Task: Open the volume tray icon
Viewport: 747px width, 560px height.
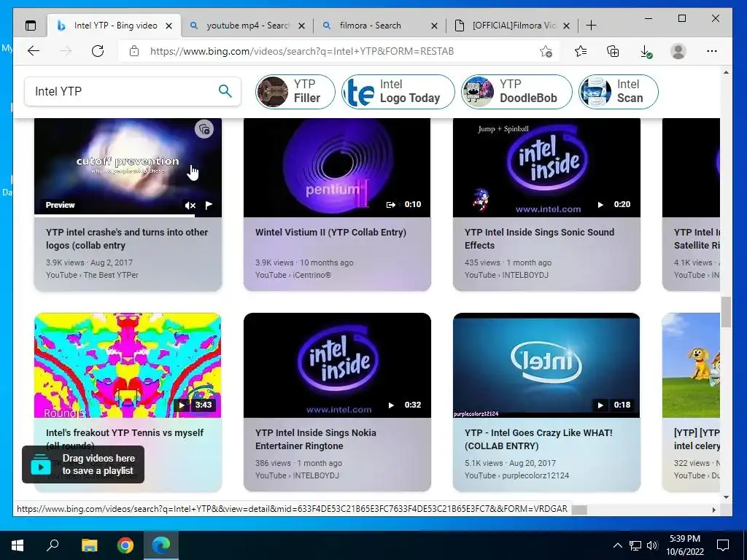Action: click(652, 545)
